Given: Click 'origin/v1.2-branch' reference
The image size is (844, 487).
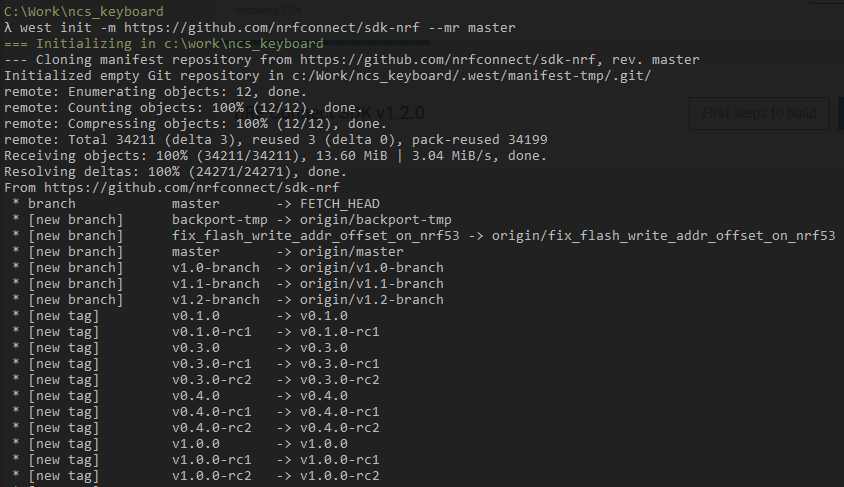Looking at the screenshot, I should [372, 300].
